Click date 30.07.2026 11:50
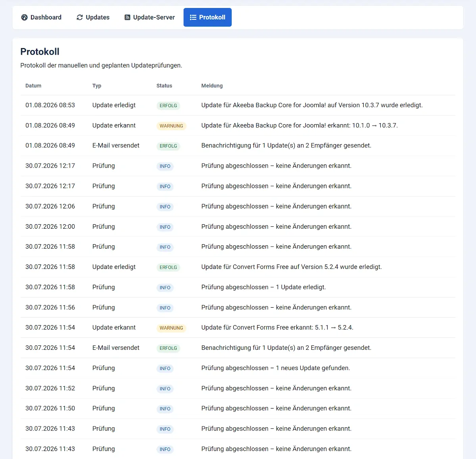 (x=50, y=408)
